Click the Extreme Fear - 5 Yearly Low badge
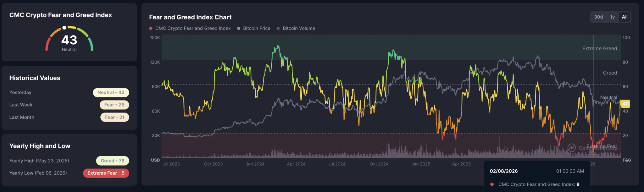Image resolution: width=644 pixels, height=192 pixels. click(106, 173)
